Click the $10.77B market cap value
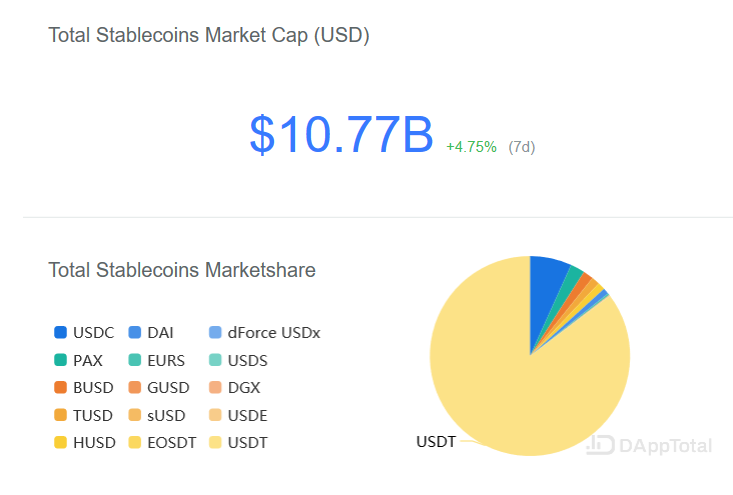The image size is (733, 495). coord(341,135)
